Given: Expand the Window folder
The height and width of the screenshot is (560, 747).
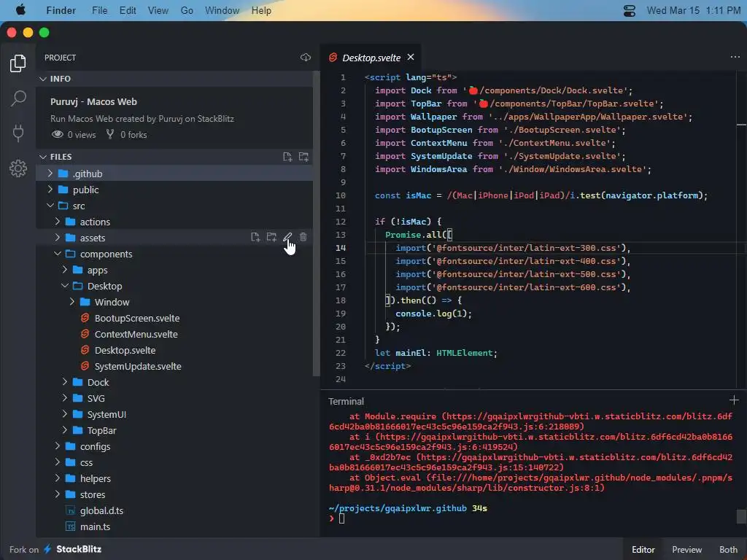Looking at the screenshot, I should coord(72,302).
